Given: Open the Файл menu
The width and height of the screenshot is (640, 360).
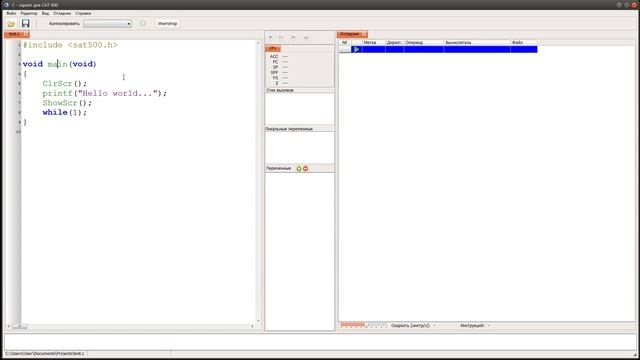Looking at the screenshot, I should pyautogui.click(x=11, y=13).
